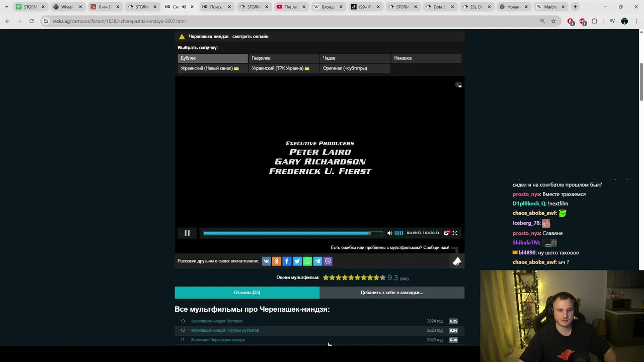Select the Дубляж voiceover

[212, 58]
